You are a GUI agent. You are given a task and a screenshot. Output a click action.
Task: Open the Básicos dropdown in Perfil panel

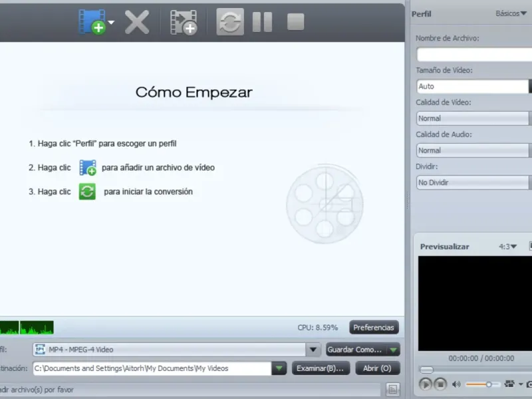click(x=511, y=13)
